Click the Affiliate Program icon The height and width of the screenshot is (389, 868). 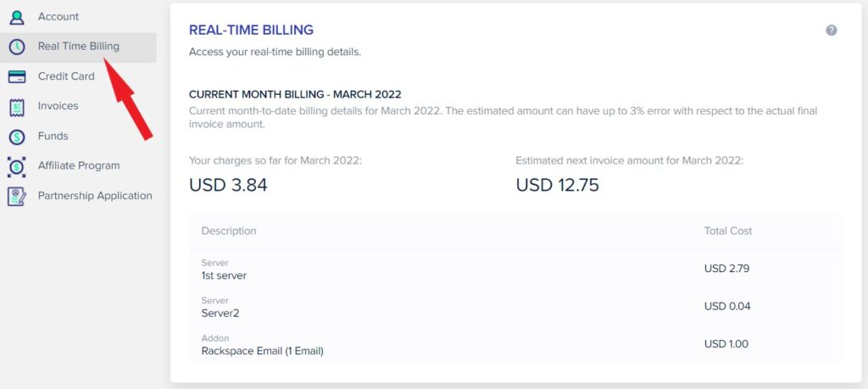pyautogui.click(x=17, y=167)
